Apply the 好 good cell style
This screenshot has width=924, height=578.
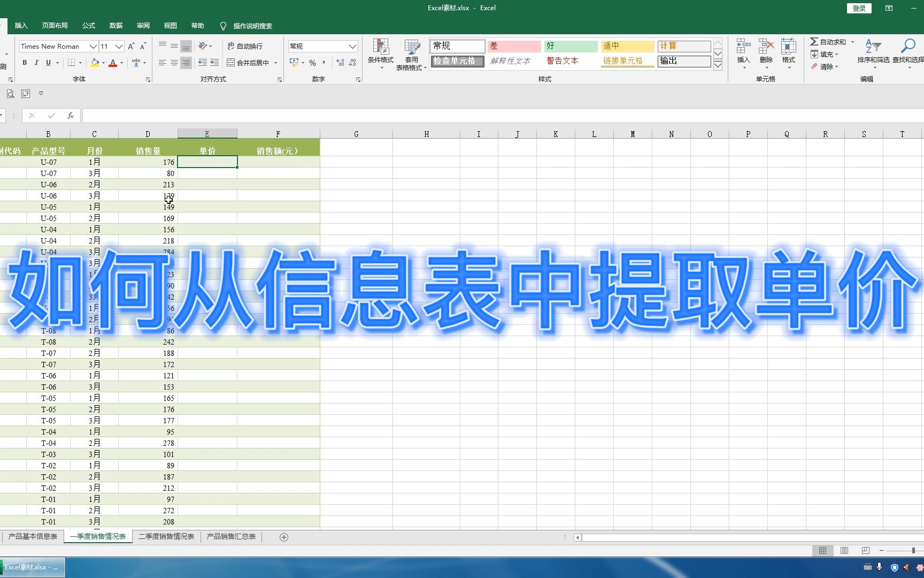coord(571,46)
